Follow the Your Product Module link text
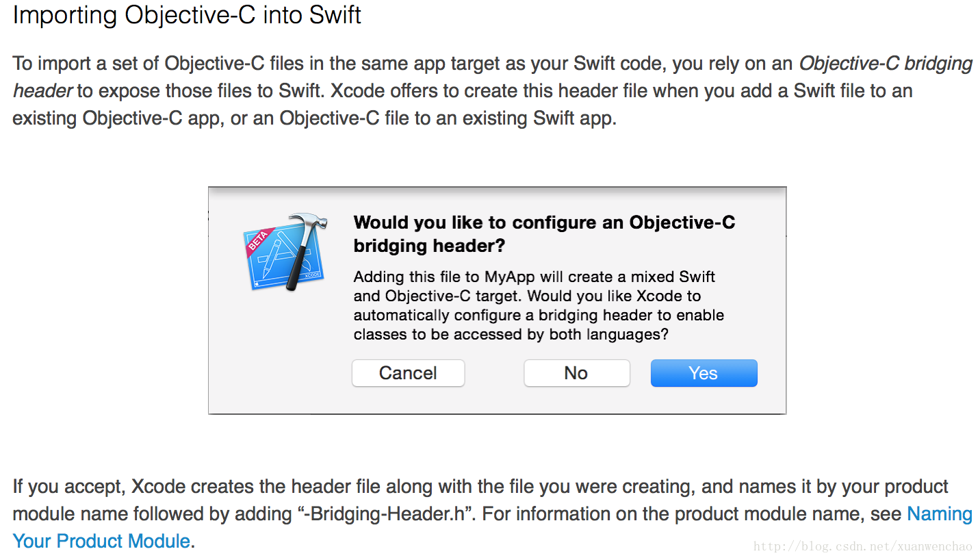Image resolution: width=980 pixels, height=560 pixels. [101, 541]
